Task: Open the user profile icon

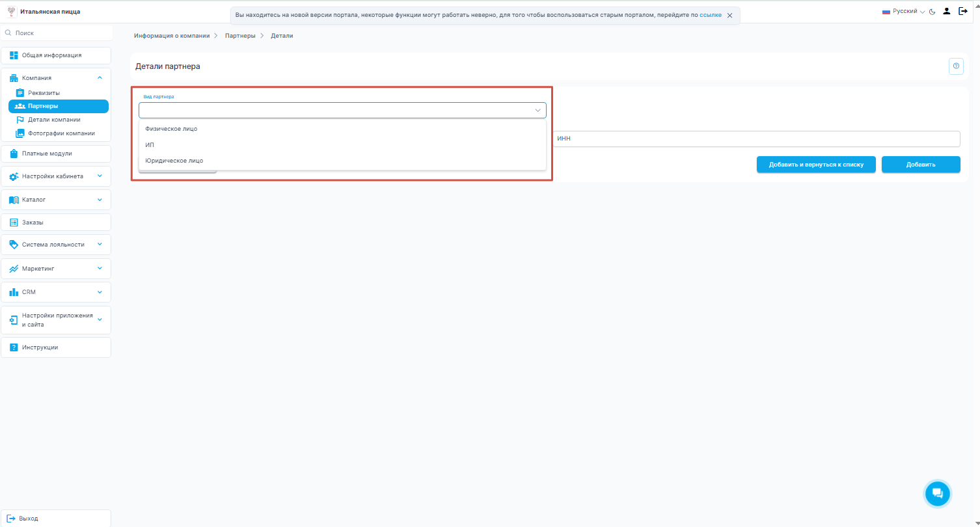Action: click(947, 11)
